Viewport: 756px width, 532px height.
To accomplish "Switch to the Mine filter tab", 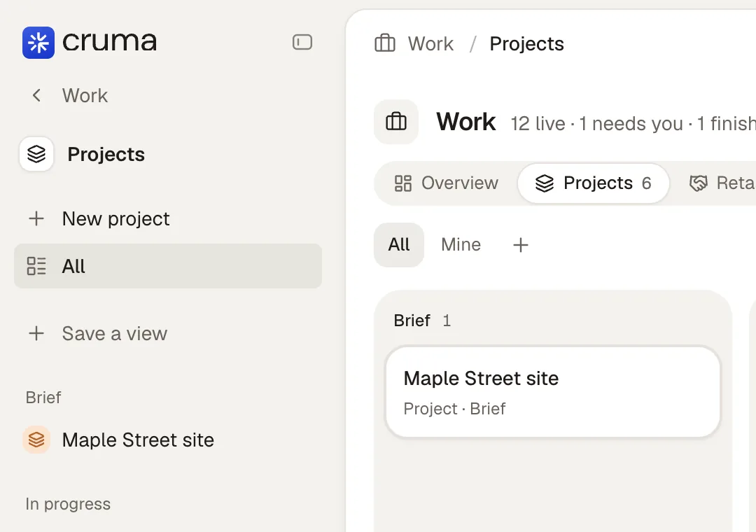I will 461,244.
